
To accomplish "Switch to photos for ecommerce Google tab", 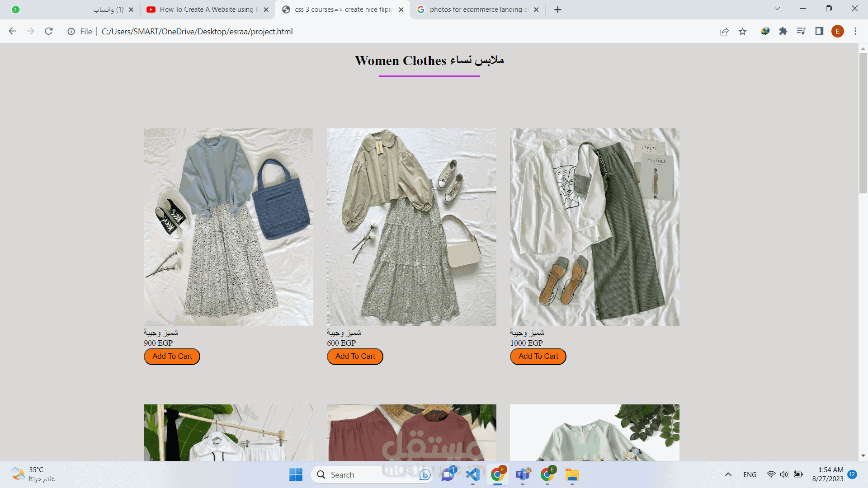I will (475, 9).
